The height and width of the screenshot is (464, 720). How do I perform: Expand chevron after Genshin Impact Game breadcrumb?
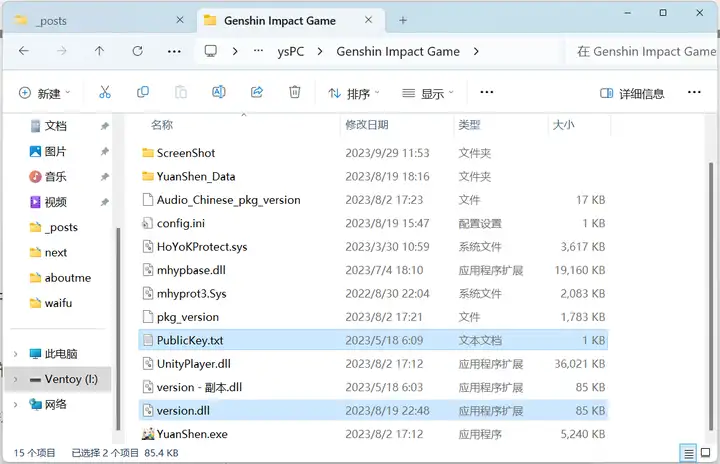[476, 51]
